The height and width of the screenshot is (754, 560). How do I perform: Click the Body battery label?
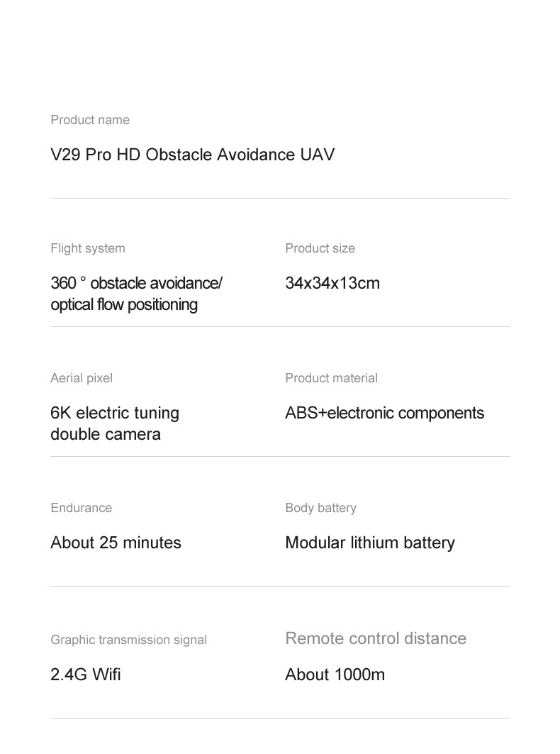320,509
